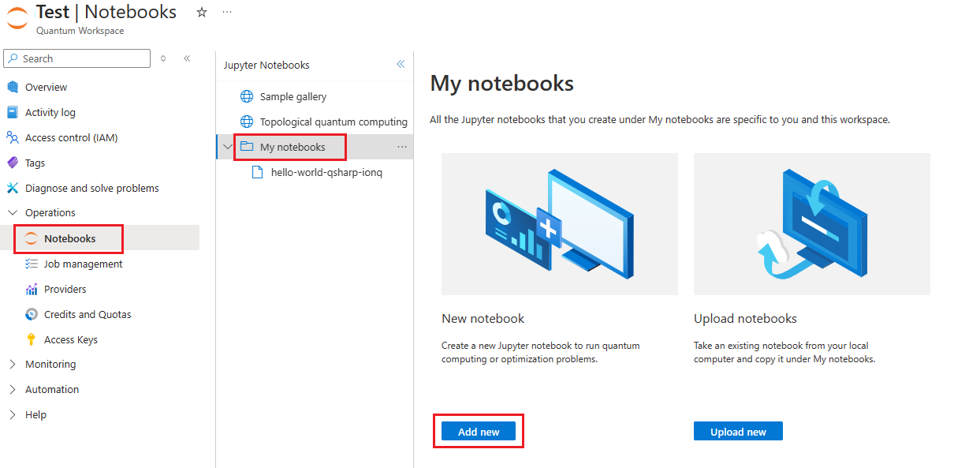Click the Quantum Workspace logo icon

(17, 18)
